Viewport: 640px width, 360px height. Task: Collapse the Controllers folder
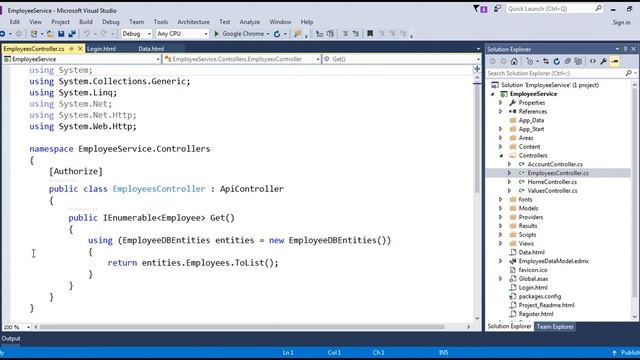[501, 156]
